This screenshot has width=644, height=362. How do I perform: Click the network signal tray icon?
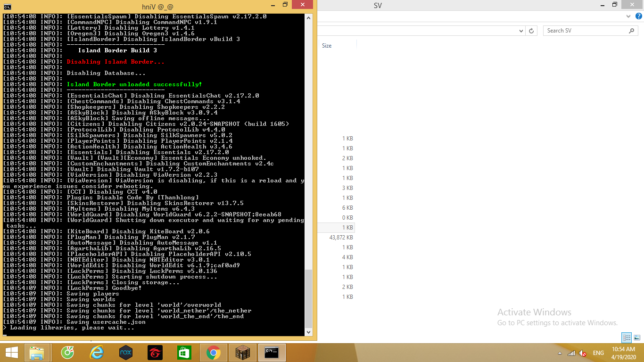(x=571, y=353)
